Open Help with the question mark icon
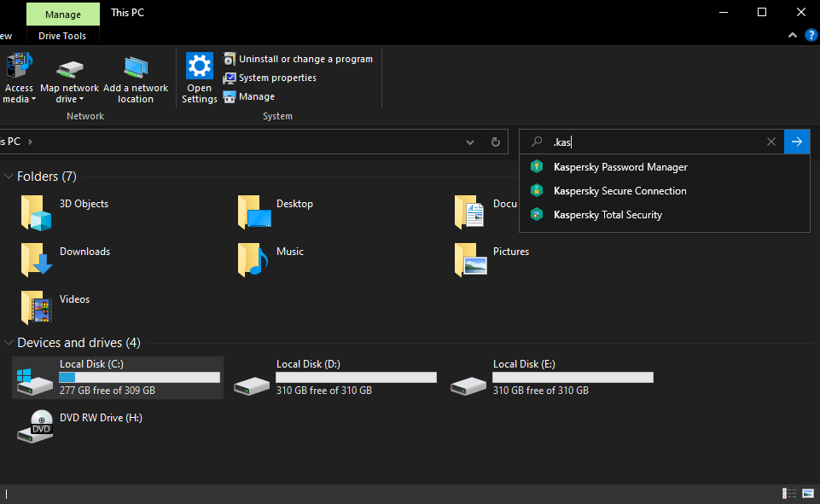The width and height of the screenshot is (820, 504). [811, 35]
